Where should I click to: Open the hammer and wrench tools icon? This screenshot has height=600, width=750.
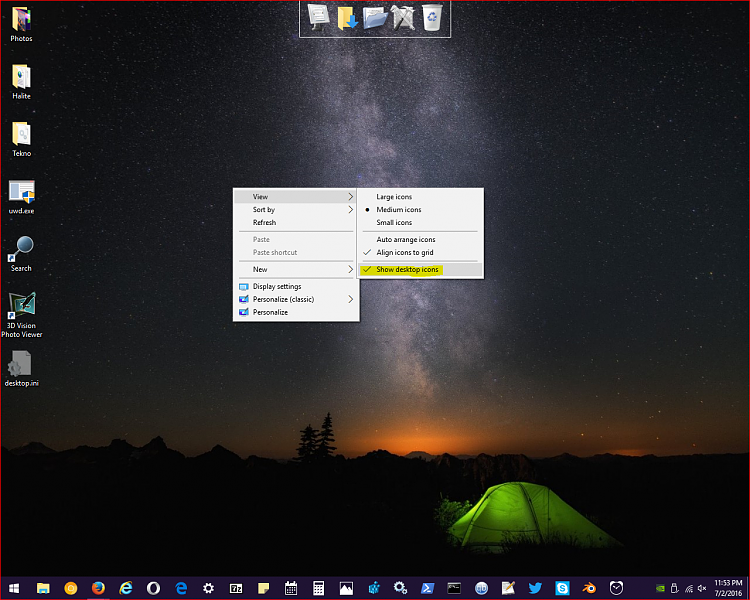(x=403, y=18)
